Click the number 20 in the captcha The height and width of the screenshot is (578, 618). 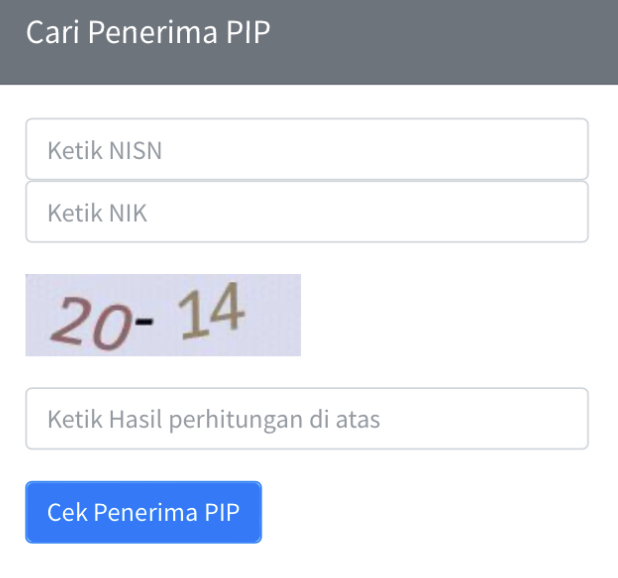pos(91,323)
